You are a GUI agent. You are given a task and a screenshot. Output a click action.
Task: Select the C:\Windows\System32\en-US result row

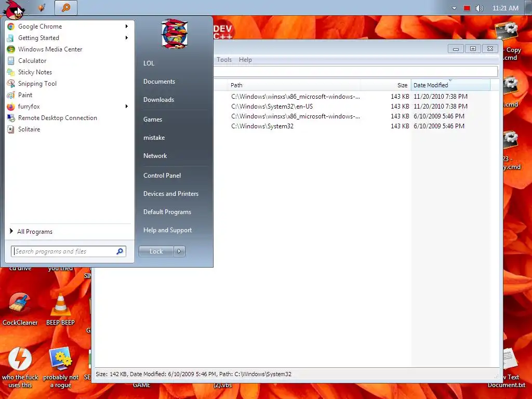(x=356, y=107)
